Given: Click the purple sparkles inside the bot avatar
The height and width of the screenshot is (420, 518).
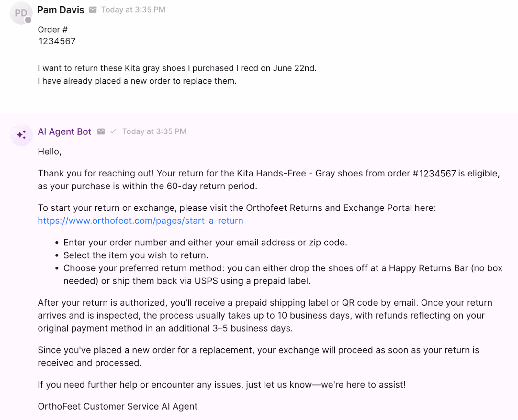Looking at the screenshot, I should coord(21,135).
